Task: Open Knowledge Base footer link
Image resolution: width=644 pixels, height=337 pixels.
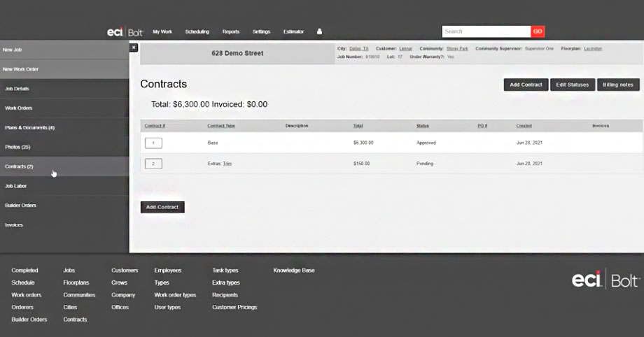Action: click(293, 270)
